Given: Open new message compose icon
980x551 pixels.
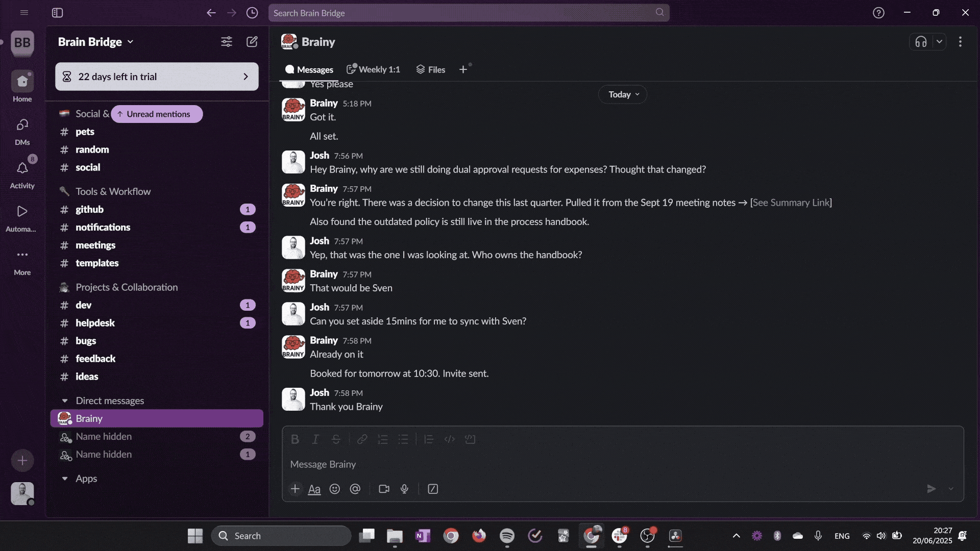Looking at the screenshot, I should tap(252, 42).
